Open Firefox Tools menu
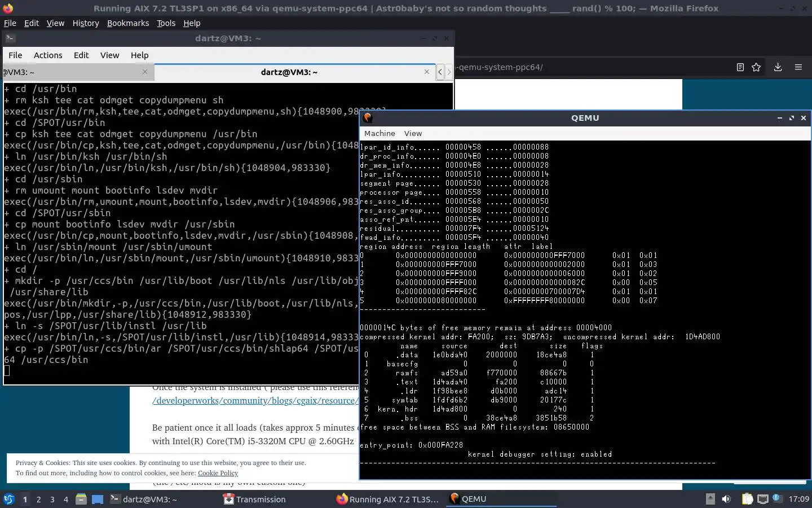Image resolution: width=812 pixels, height=508 pixels. tap(166, 23)
